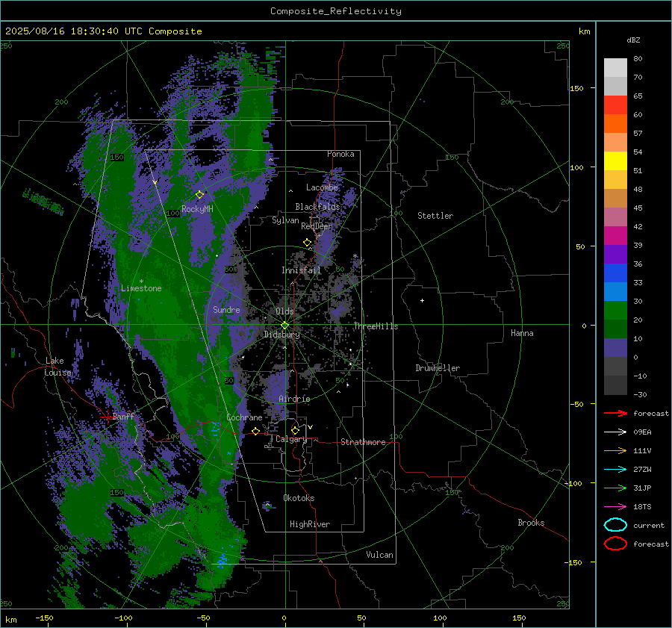Screen dimensions: 672x628
Task: Click the light gray 80 dBZ swatch
Action: [615, 68]
